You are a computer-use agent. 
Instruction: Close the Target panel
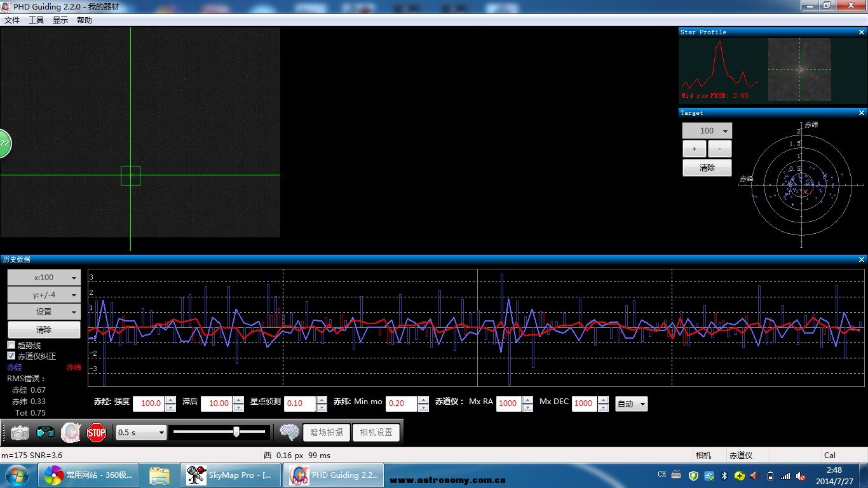coord(862,112)
